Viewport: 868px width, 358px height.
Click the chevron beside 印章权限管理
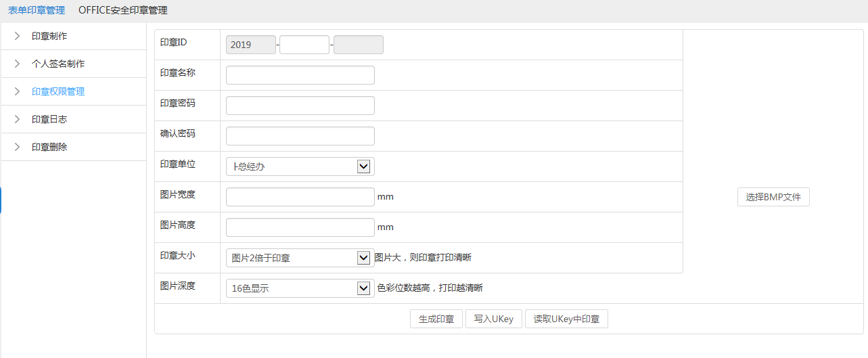click(17, 91)
